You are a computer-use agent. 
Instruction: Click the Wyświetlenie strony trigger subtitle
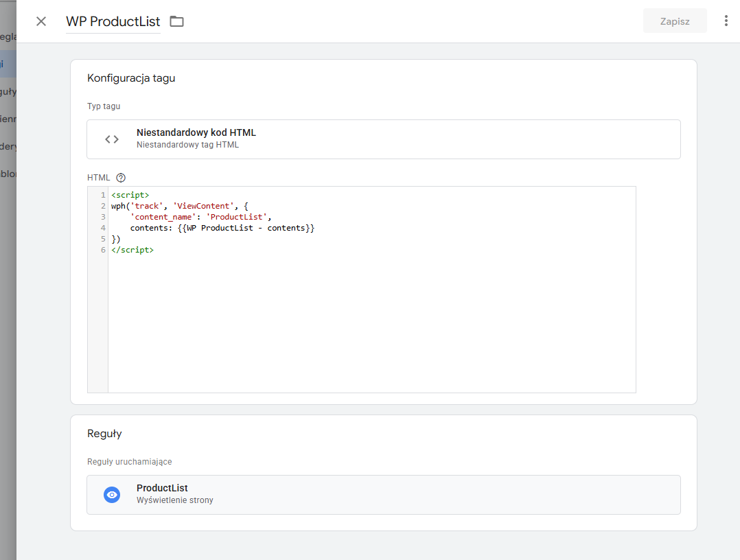pos(174,500)
